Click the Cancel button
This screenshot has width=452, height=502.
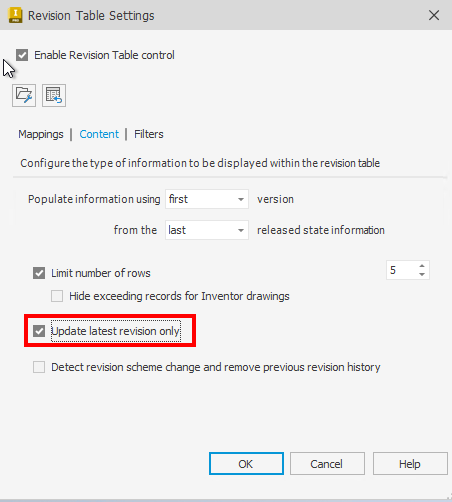tap(327, 464)
